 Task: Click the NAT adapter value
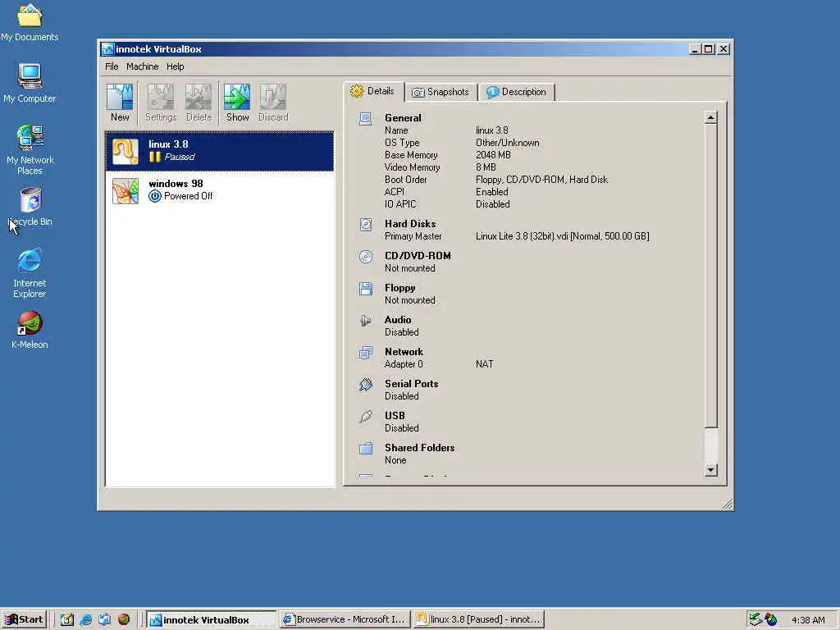point(484,363)
